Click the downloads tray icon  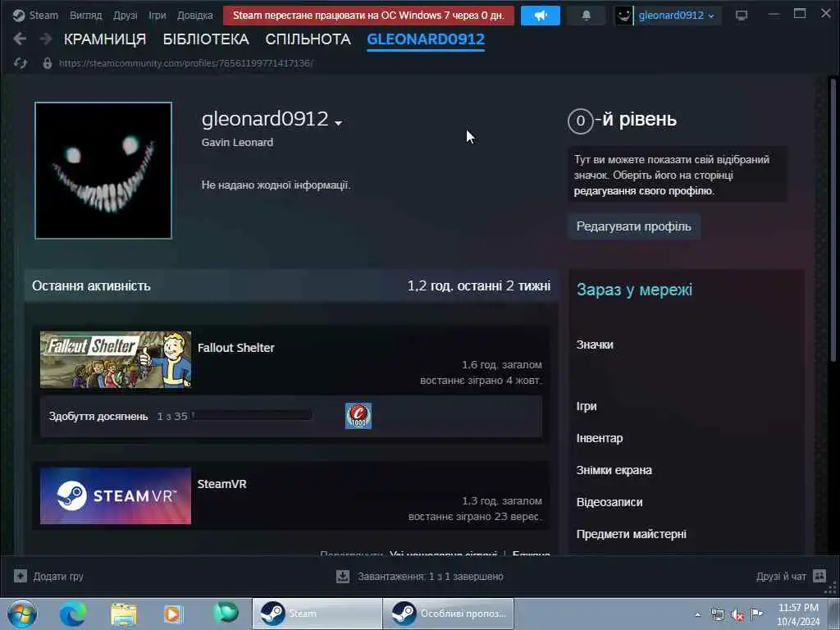click(x=342, y=577)
